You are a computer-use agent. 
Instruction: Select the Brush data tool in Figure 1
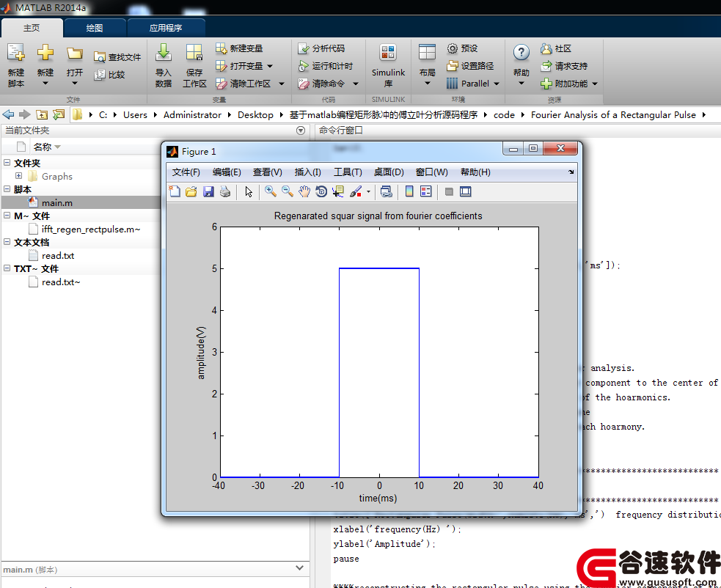click(356, 191)
